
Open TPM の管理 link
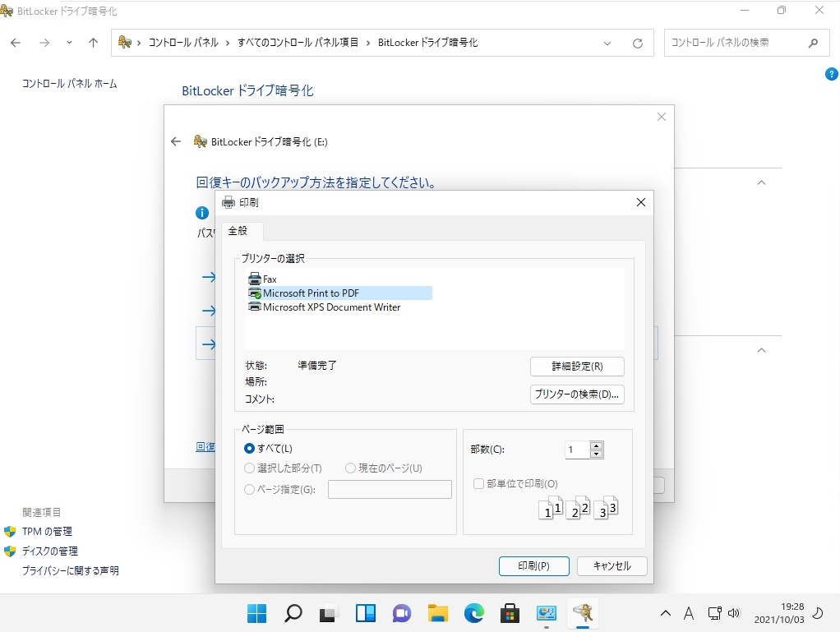(47, 531)
